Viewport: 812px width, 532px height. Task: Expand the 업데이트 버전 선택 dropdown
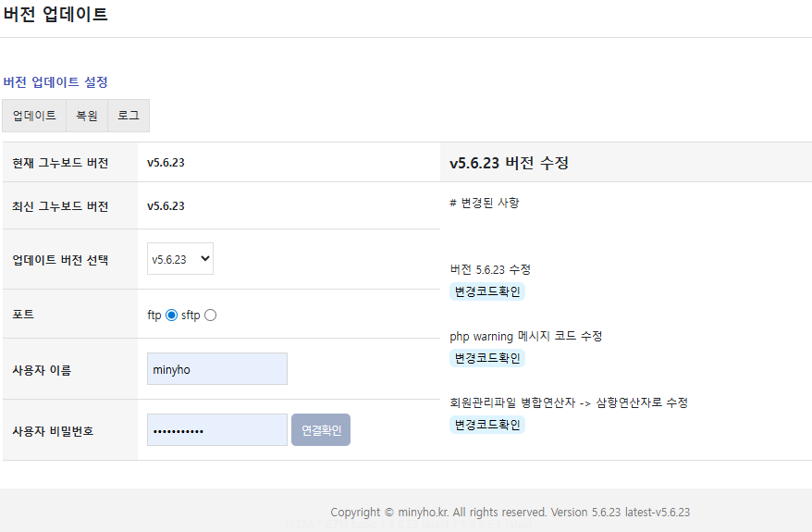(x=180, y=259)
